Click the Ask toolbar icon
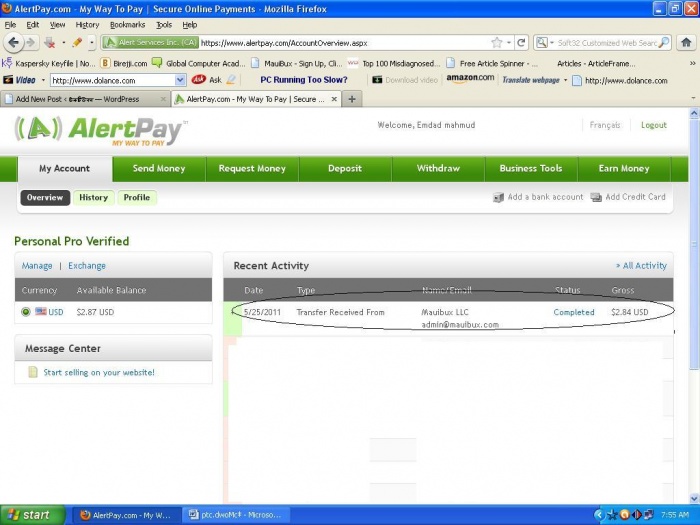This screenshot has height=525, width=700. click(199, 80)
